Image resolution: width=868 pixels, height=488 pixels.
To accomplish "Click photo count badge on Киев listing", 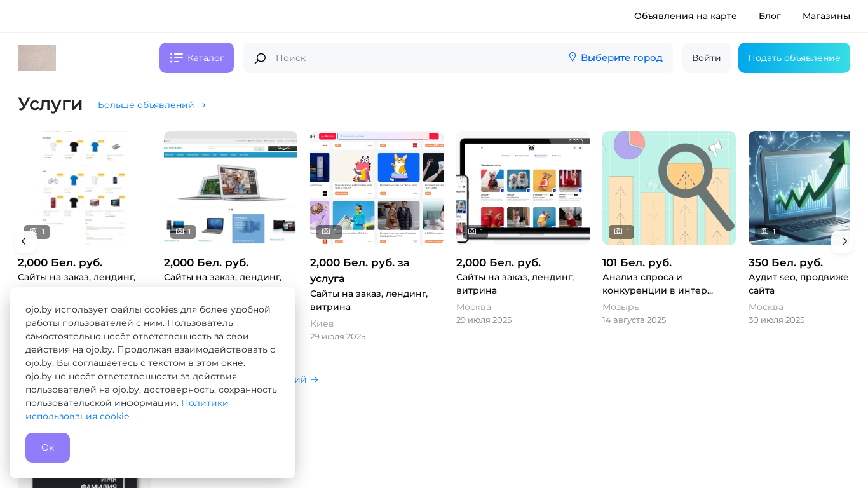I will 329,232.
